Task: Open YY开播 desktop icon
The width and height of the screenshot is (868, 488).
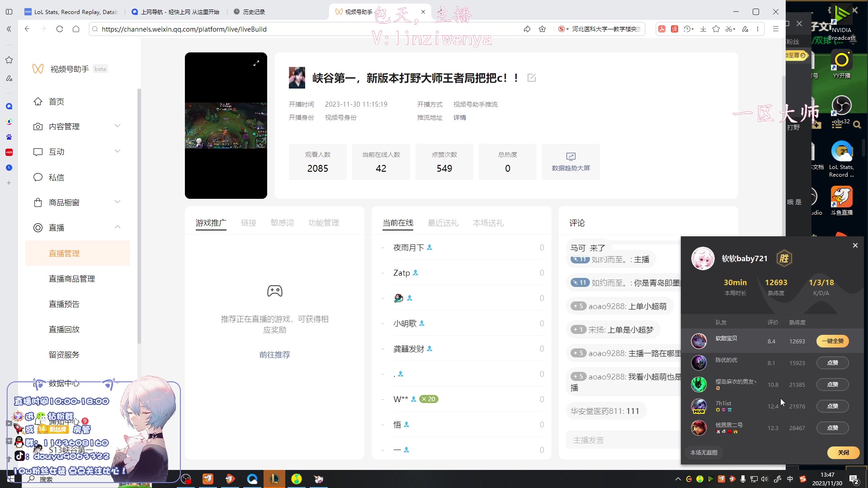Action: 842,65
